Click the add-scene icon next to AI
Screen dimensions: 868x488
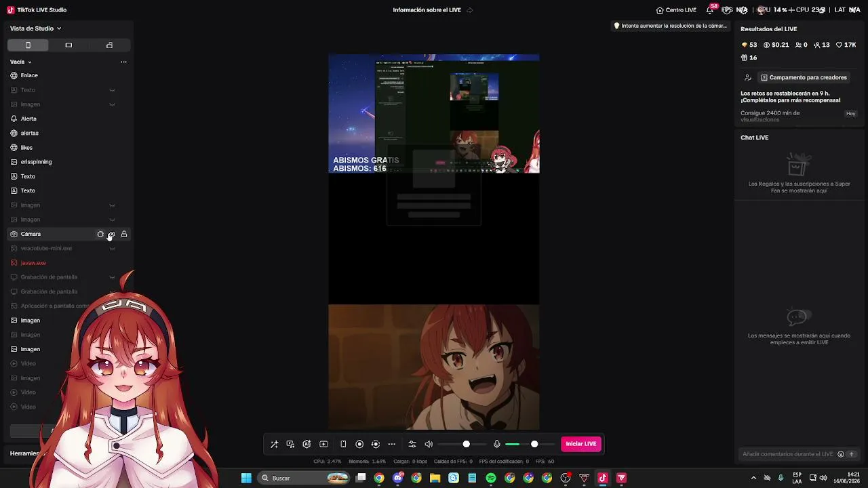323,444
